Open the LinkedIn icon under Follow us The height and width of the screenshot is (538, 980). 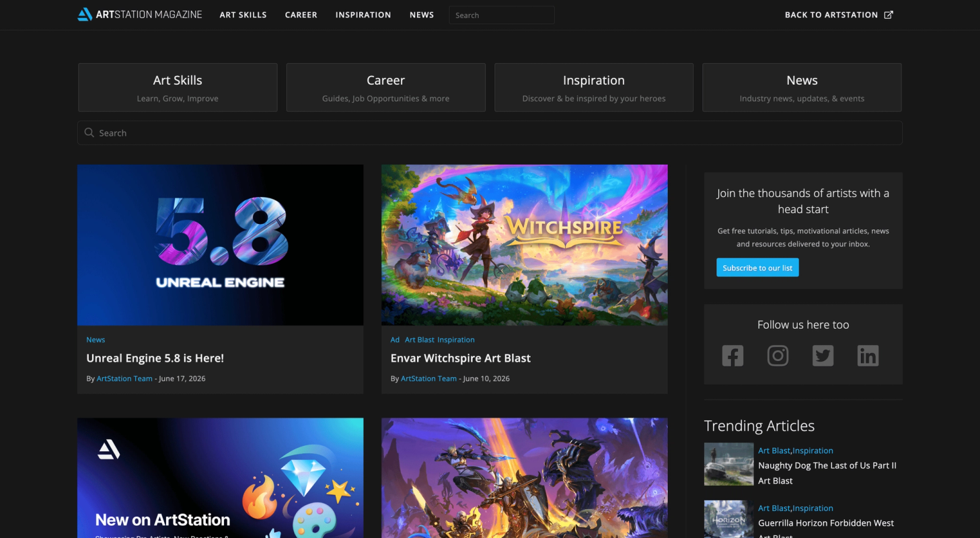click(868, 356)
